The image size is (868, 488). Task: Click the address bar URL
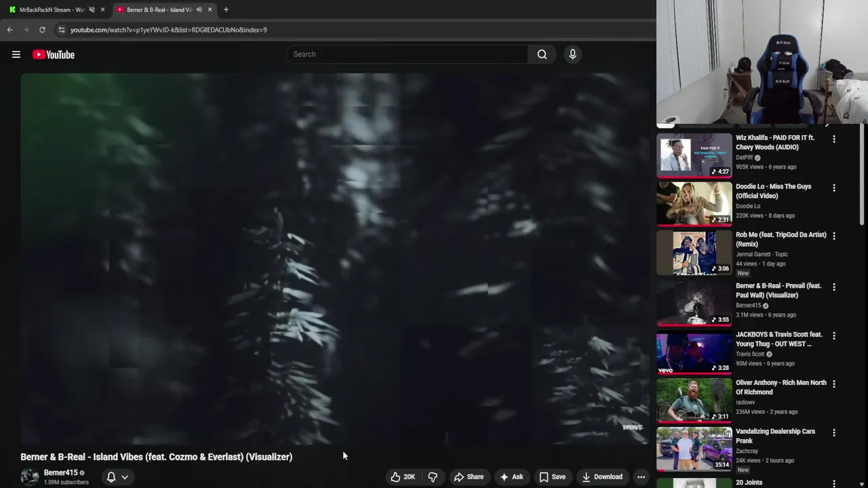pyautogui.click(x=168, y=30)
